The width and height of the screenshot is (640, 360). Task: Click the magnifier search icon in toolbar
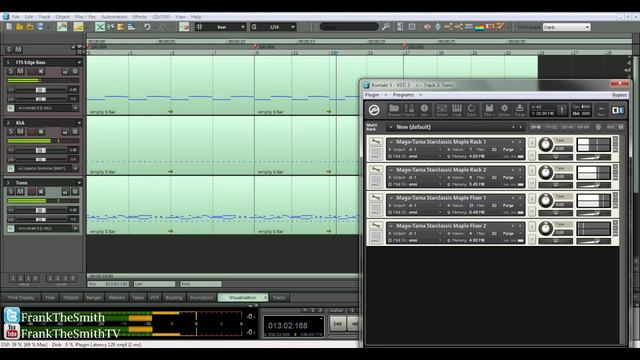[x=386, y=27]
